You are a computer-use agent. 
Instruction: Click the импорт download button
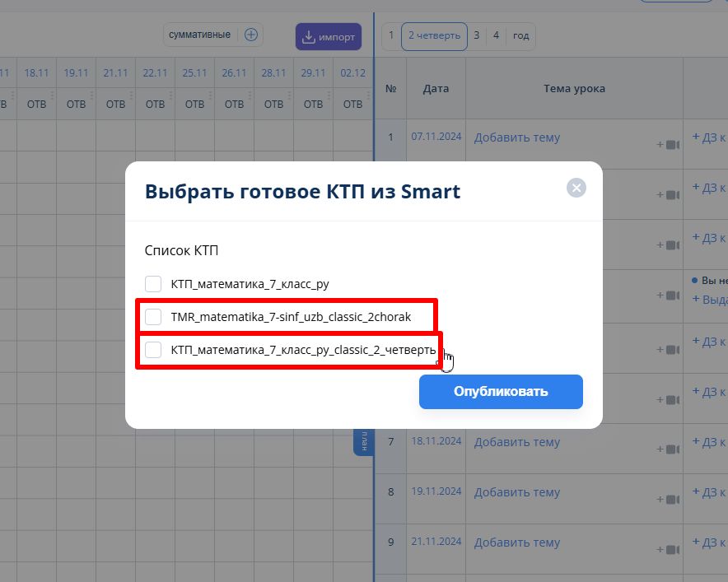329,37
